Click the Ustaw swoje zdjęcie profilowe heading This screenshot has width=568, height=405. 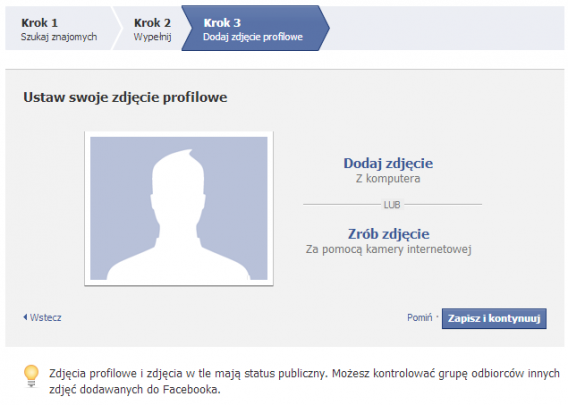pyautogui.click(x=125, y=97)
